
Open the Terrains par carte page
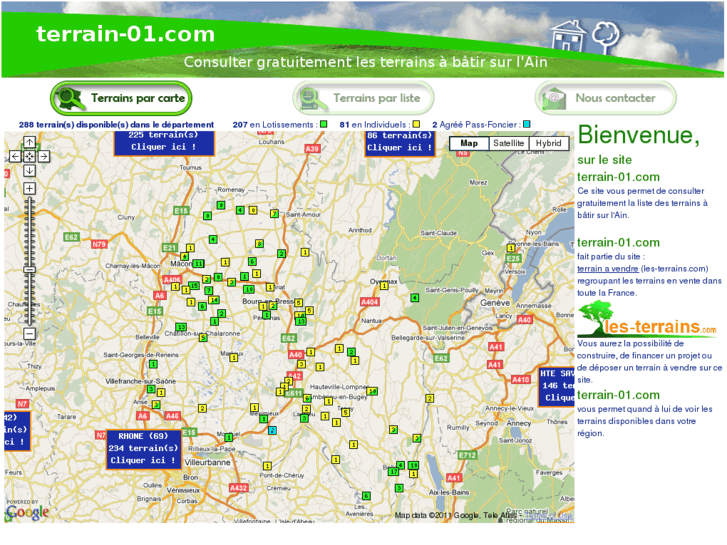click(x=121, y=98)
